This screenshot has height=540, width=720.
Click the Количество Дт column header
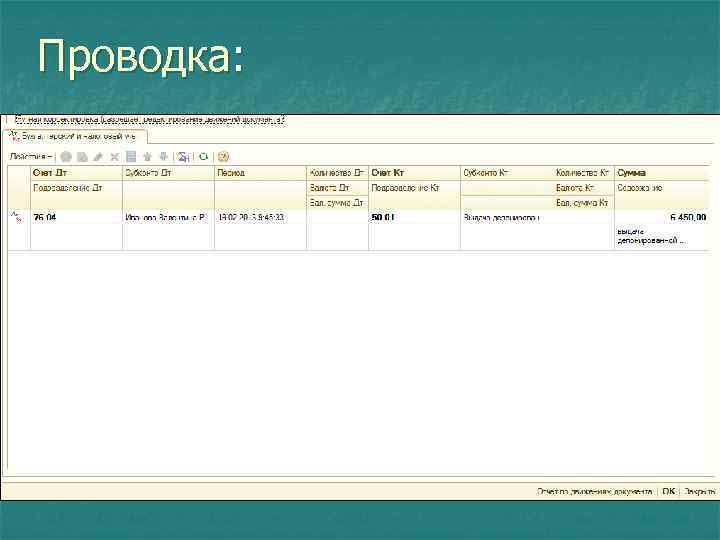[x=338, y=173]
